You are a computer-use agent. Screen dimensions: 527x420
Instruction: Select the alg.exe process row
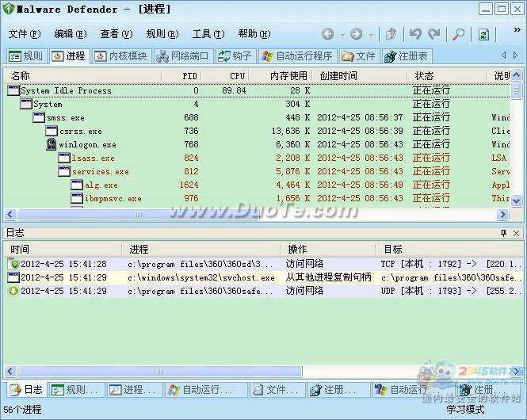click(x=258, y=185)
